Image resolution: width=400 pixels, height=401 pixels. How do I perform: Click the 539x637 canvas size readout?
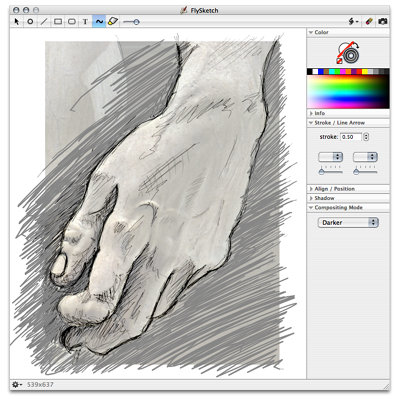point(40,384)
